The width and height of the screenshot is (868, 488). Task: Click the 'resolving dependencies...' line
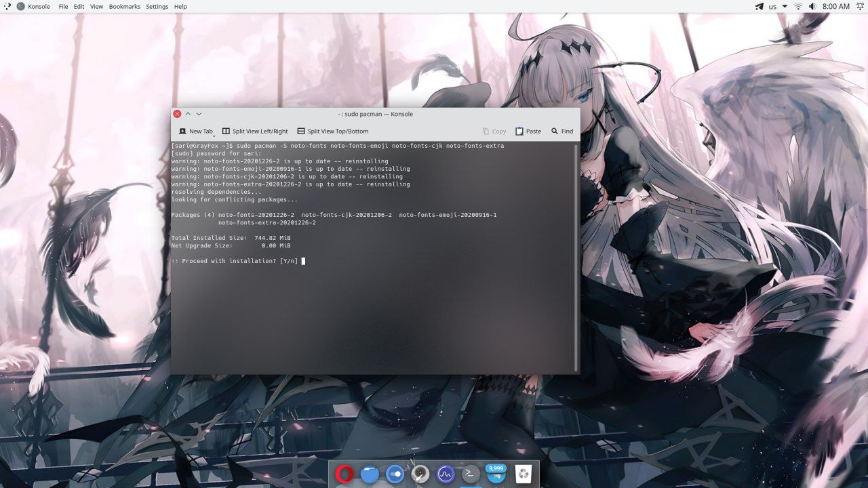click(216, 192)
